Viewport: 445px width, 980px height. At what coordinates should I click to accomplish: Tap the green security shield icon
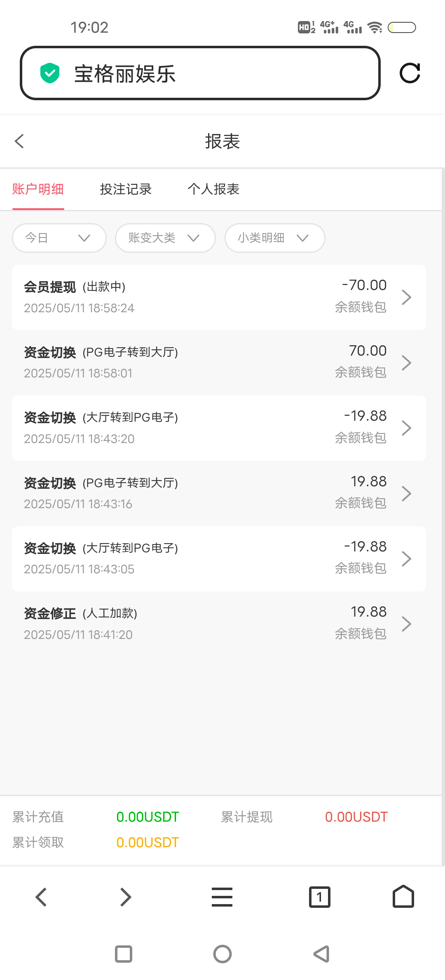(x=50, y=73)
